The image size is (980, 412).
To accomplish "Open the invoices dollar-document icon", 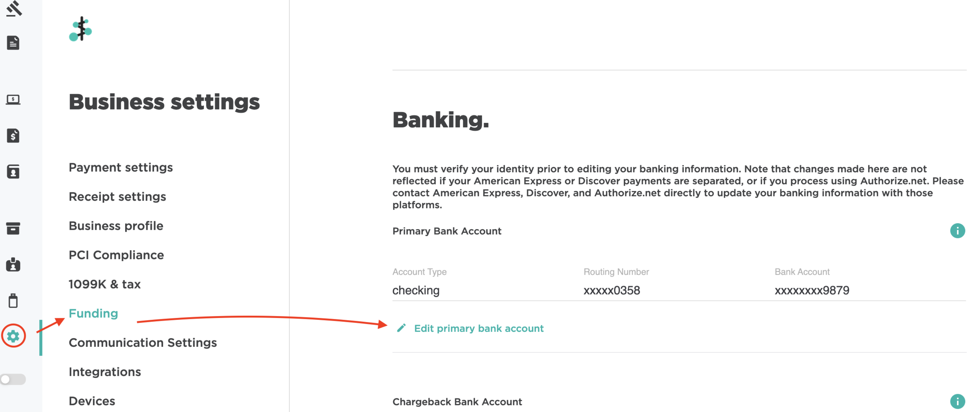I will (14, 136).
